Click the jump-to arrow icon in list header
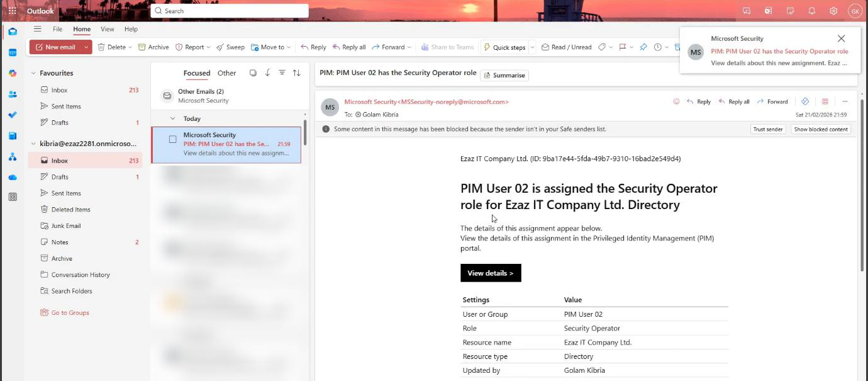Viewport: 868px width, 381px height. pos(267,73)
